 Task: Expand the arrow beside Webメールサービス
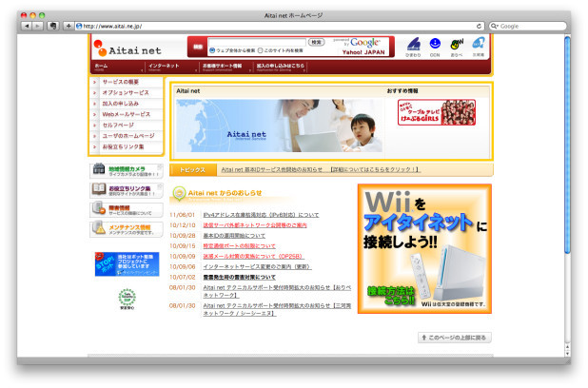pos(94,114)
